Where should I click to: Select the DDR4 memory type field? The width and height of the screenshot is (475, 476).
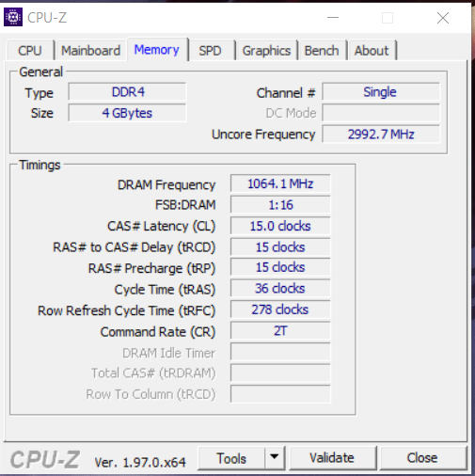click(x=127, y=92)
